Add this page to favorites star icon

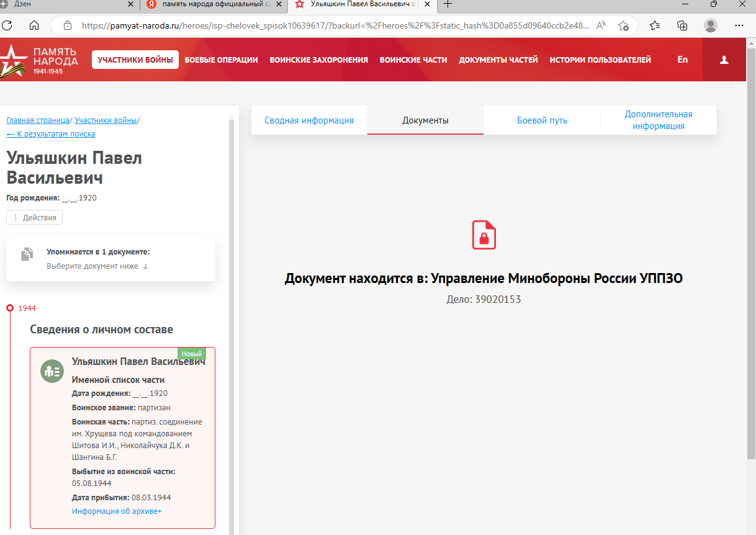[623, 25]
